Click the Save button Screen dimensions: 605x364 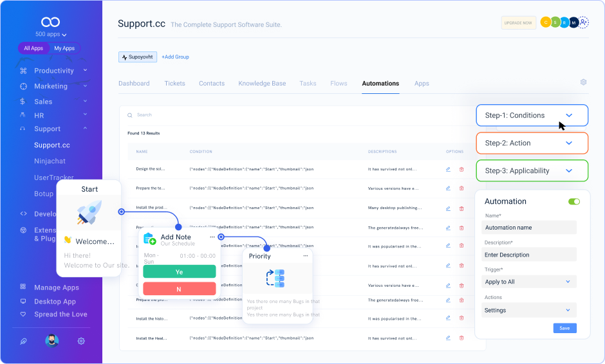pyautogui.click(x=564, y=328)
